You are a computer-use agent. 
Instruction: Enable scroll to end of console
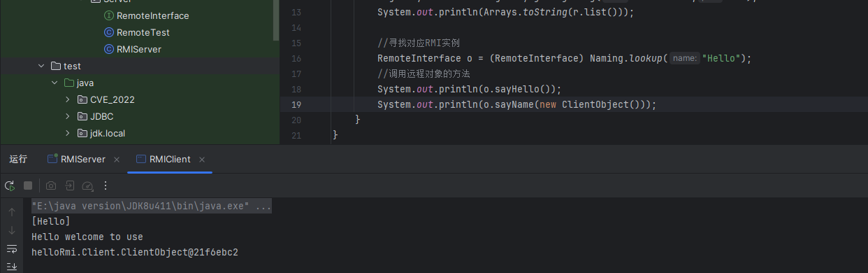pyautogui.click(x=12, y=266)
